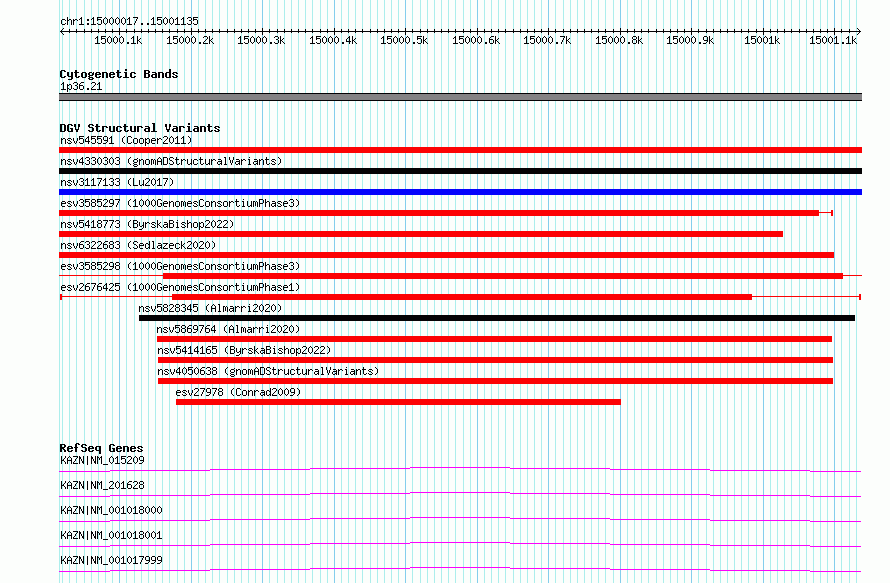The image size is (890, 583).
Task: Click the red bar under esv2676425
Action: [x=462, y=297]
